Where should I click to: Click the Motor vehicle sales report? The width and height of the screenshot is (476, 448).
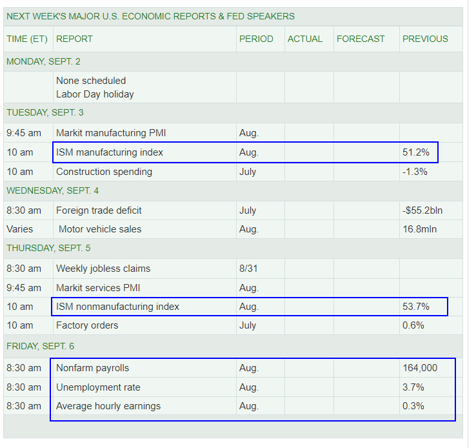pos(100,229)
